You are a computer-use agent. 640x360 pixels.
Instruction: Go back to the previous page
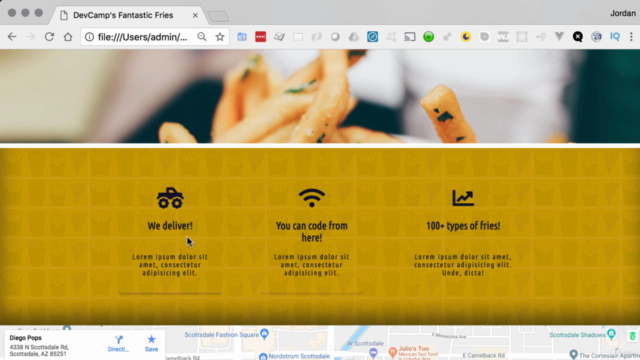(12, 37)
